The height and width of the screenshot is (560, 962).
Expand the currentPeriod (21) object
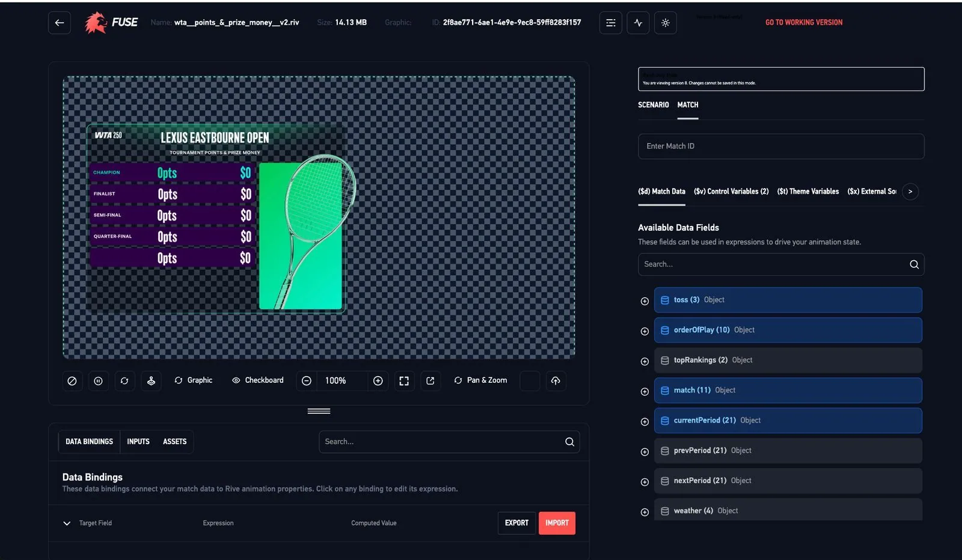(x=645, y=421)
